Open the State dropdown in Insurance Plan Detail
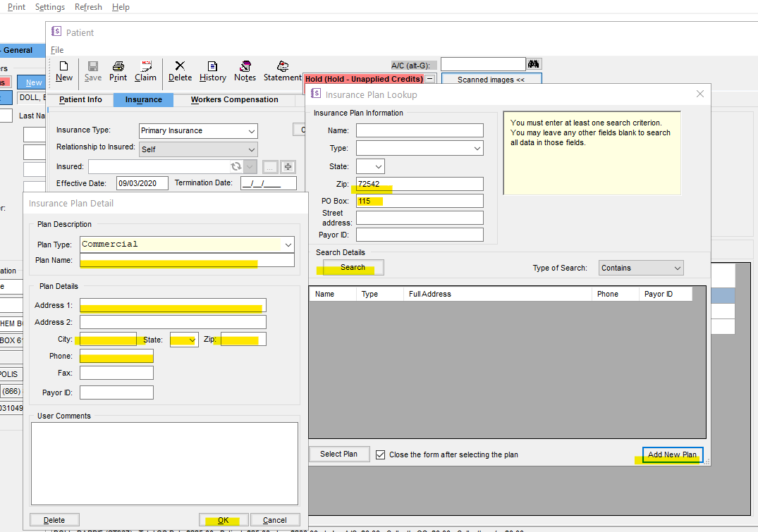Viewport: 758px width, 532px height. tap(192, 340)
